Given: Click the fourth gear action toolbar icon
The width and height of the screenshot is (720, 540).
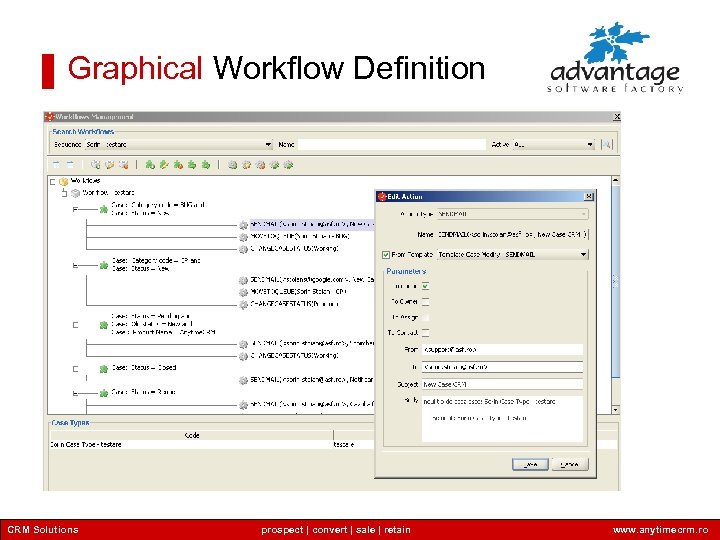Looking at the screenshot, I should pos(275,164).
